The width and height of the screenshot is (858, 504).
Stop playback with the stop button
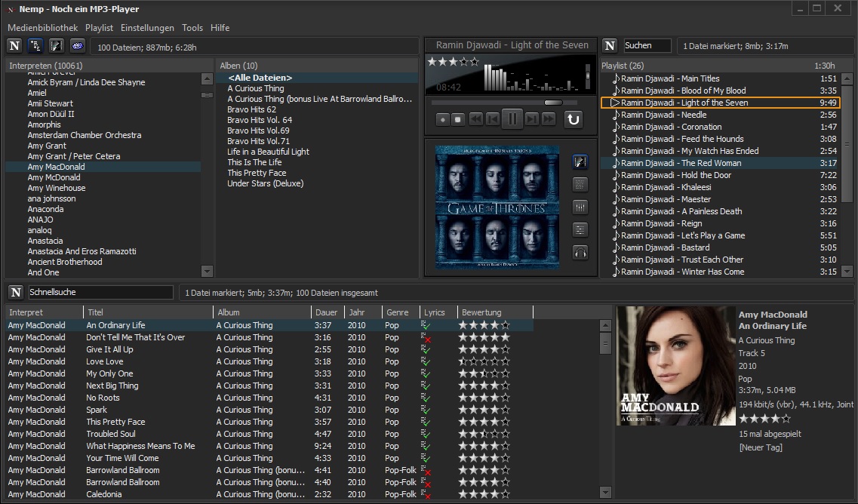(459, 119)
